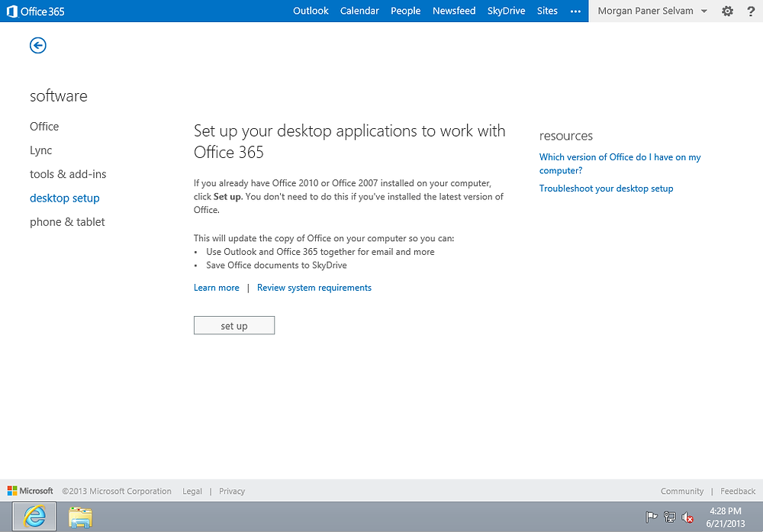
Task: Open SkyDrive in the top navigation
Action: [506, 11]
